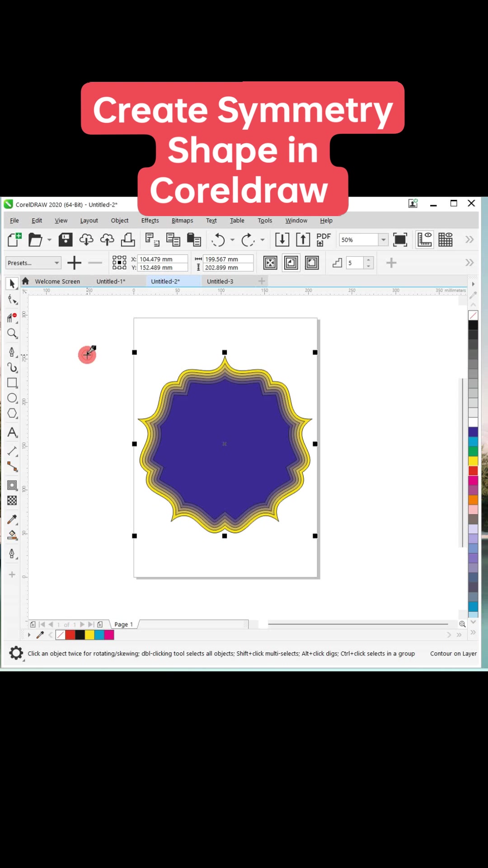Select the Interactive Fill tool
The height and width of the screenshot is (868, 488).
point(12,535)
